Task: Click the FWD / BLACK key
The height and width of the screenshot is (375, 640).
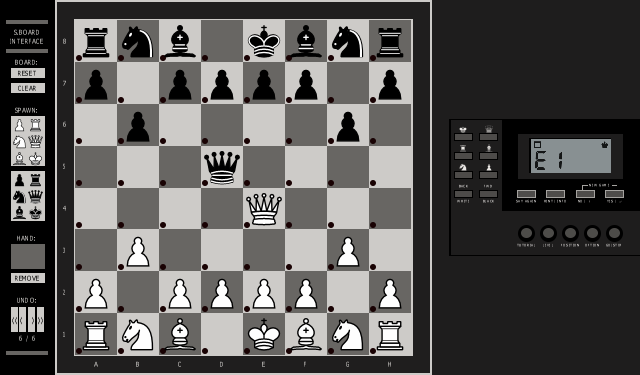Action: tap(488, 194)
